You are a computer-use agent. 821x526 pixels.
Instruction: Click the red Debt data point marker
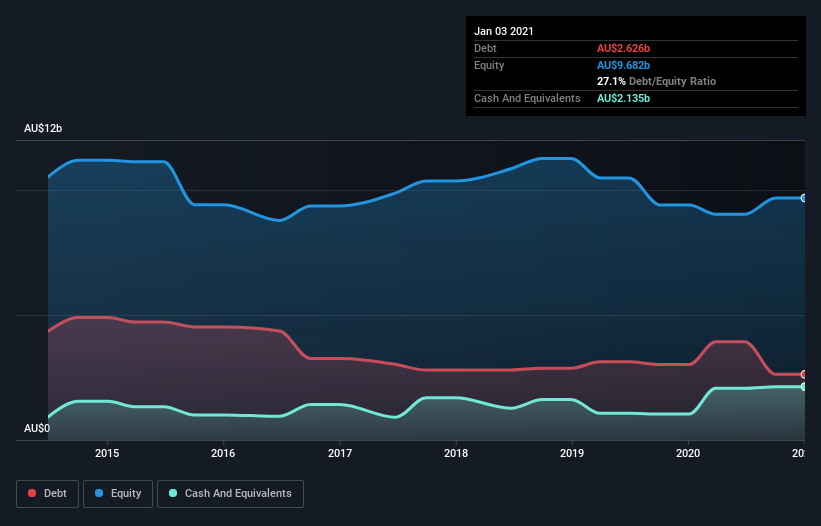[804, 374]
